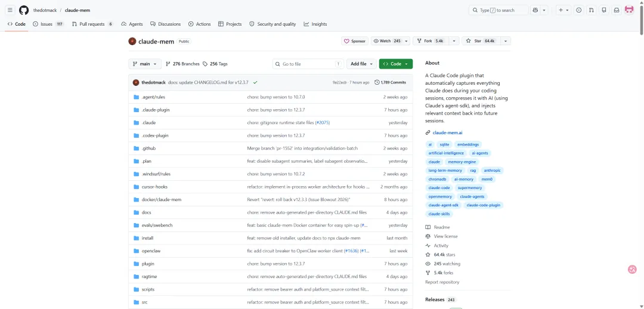Open the 1,789 Commits history link

391,82
